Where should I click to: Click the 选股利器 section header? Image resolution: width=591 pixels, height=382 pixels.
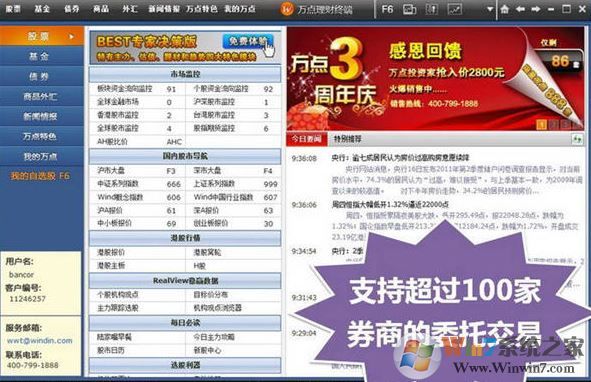pyautogui.click(x=185, y=365)
